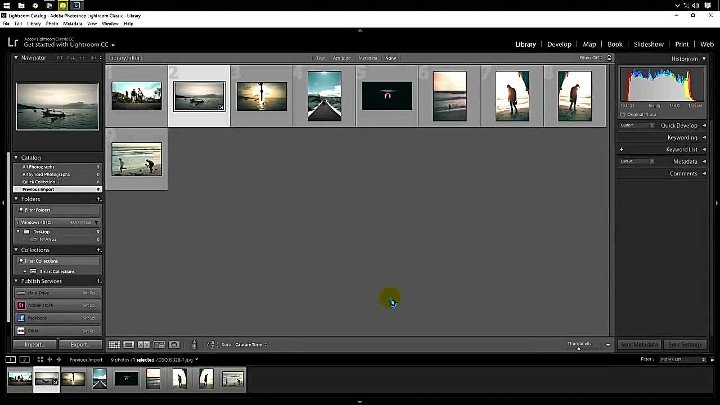Open the Map module
The image size is (720, 405).
click(589, 44)
